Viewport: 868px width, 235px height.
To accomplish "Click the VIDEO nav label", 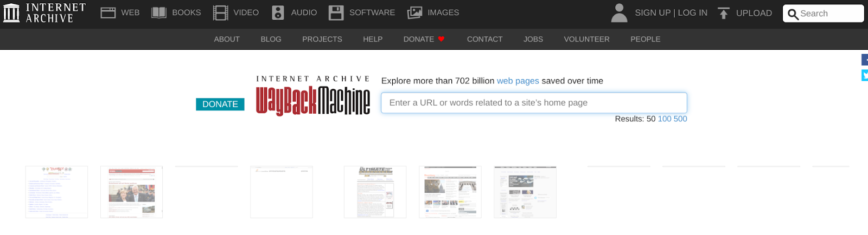I will [x=246, y=12].
